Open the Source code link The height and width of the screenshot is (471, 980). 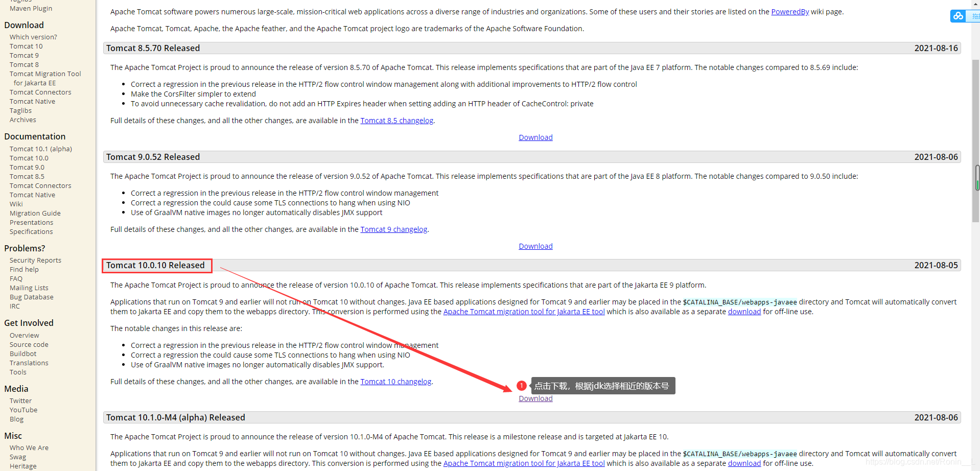pyautogui.click(x=29, y=344)
